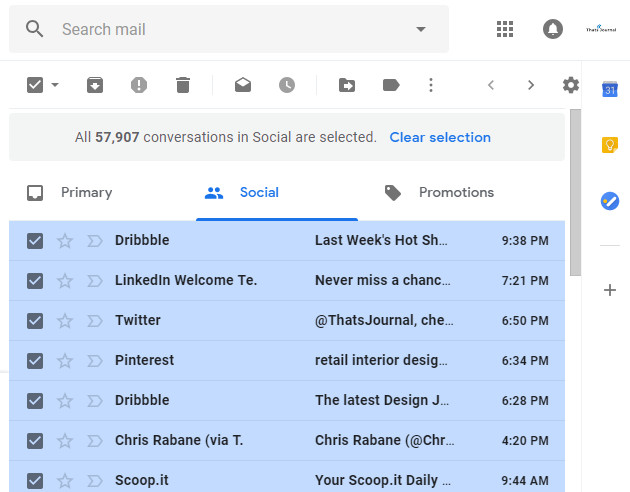This screenshot has height=492, width=630.
Task: Open the Twitter @ThatsJournal email
Action: click(x=287, y=321)
